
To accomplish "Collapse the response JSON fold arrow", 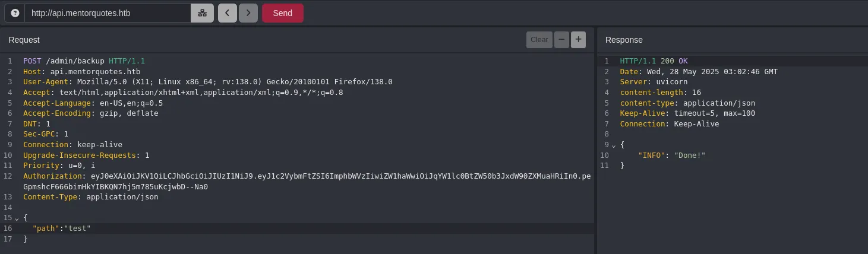I will click(614, 145).
